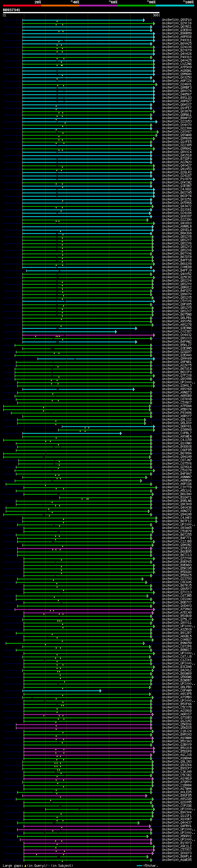Select label UniRef100_P93486
This screenshot has height=868, width=197.
coord(177,413)
